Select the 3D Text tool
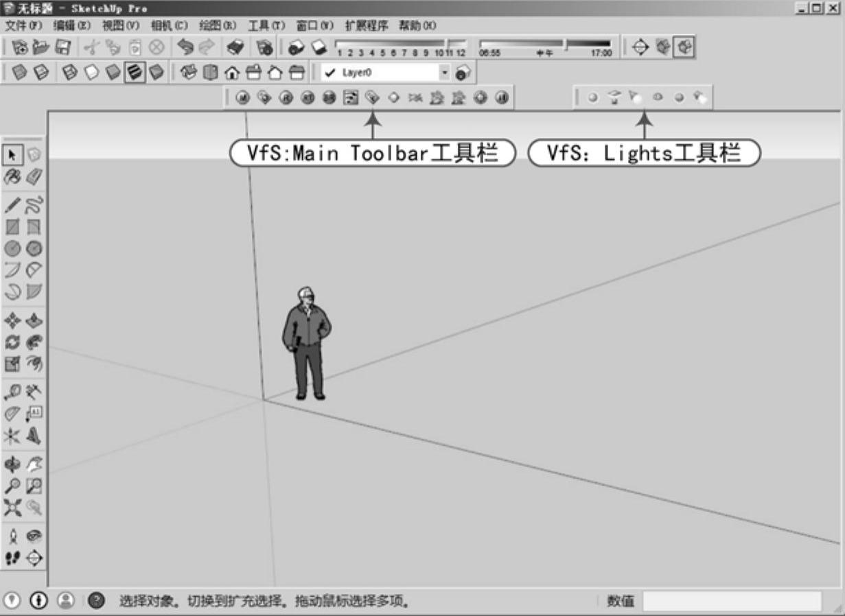845x616 pixels. point(34,436)
